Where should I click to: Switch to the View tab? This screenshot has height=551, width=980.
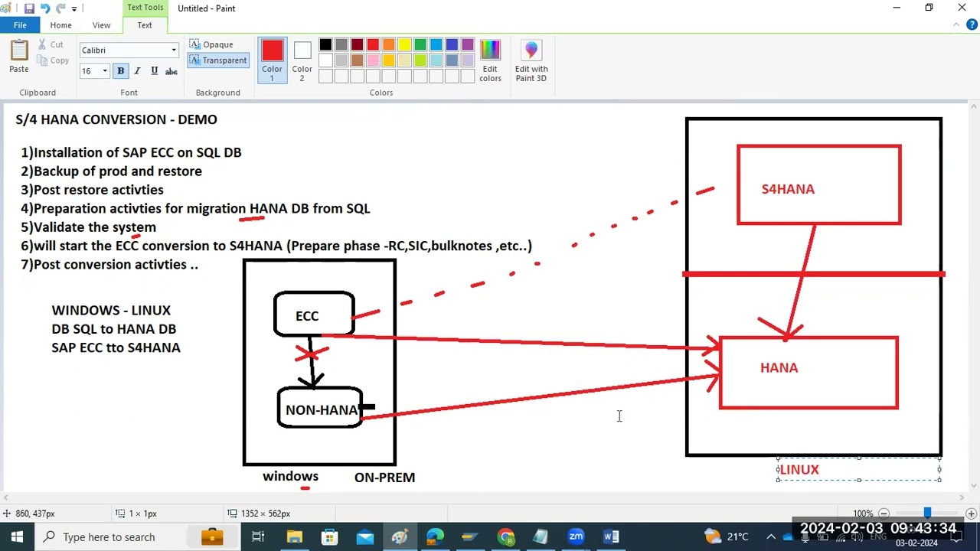[101, 25]
